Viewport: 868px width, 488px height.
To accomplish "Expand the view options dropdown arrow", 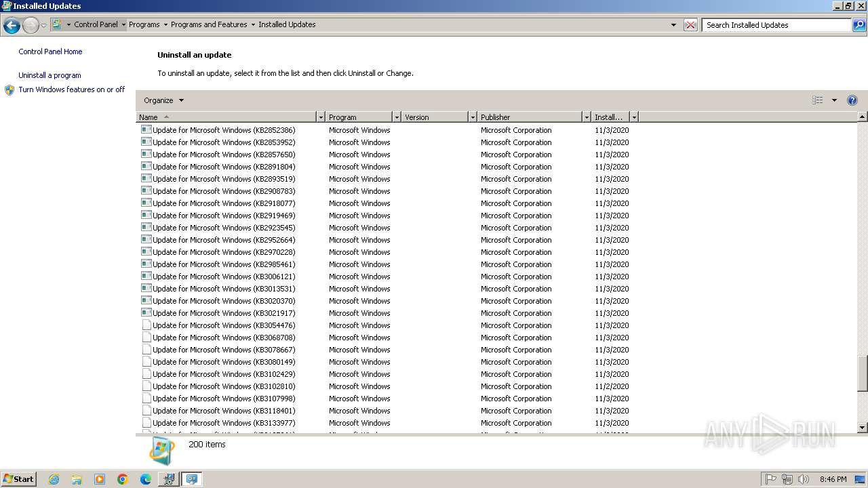I will tap(834, 100).
